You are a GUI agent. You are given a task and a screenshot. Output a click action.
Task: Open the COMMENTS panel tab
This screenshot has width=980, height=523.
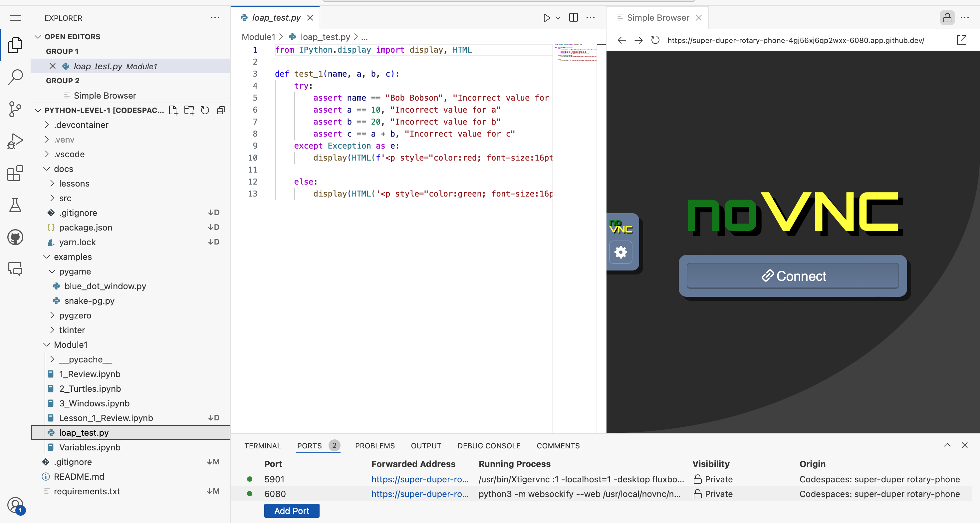tap(558, 446)
